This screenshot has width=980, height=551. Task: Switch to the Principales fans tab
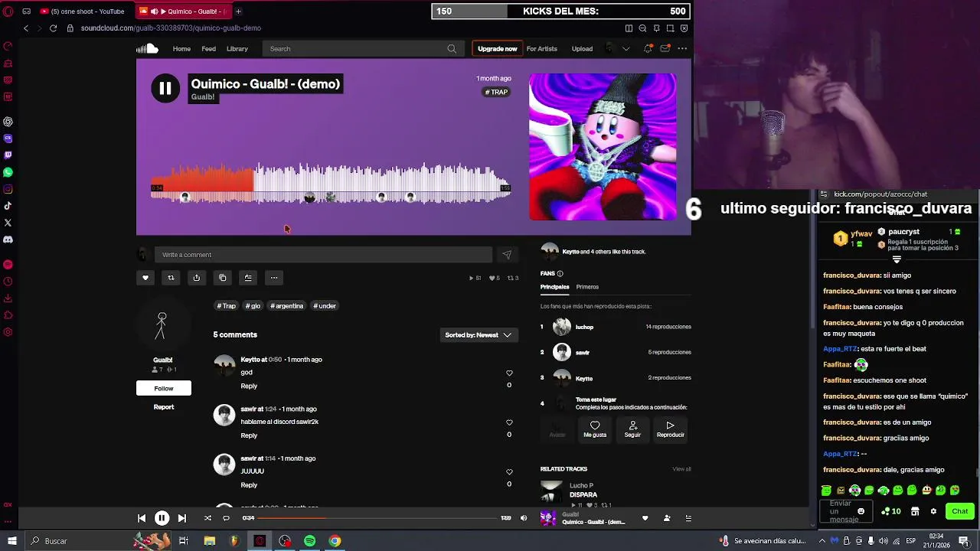(554, 287)
